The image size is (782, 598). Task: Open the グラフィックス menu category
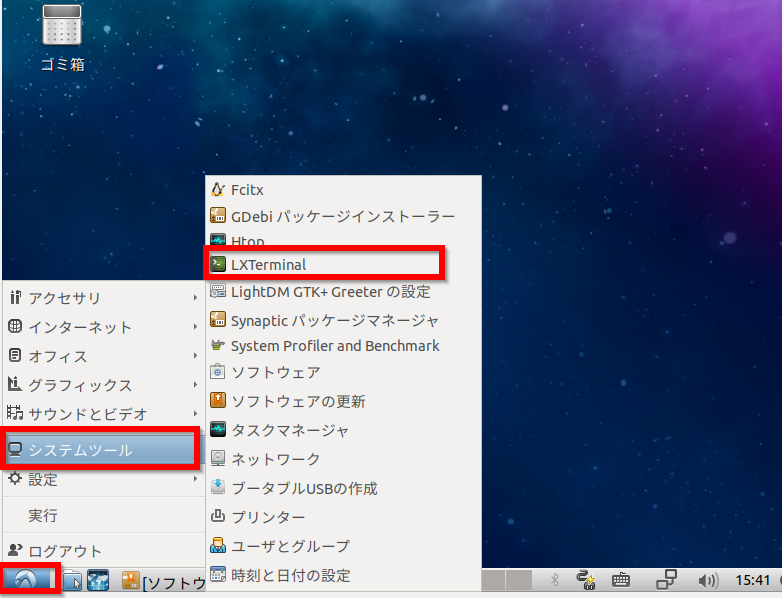pos(104,385)
